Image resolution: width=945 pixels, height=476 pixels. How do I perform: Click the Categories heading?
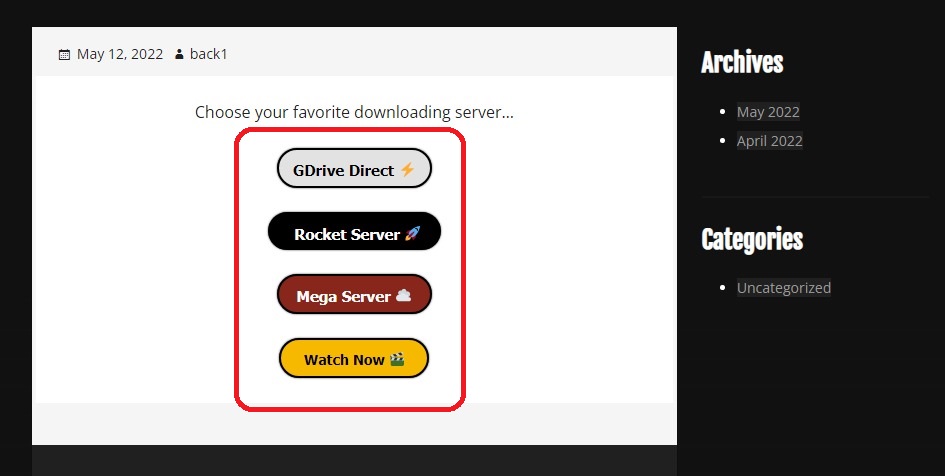coord(752,239)
